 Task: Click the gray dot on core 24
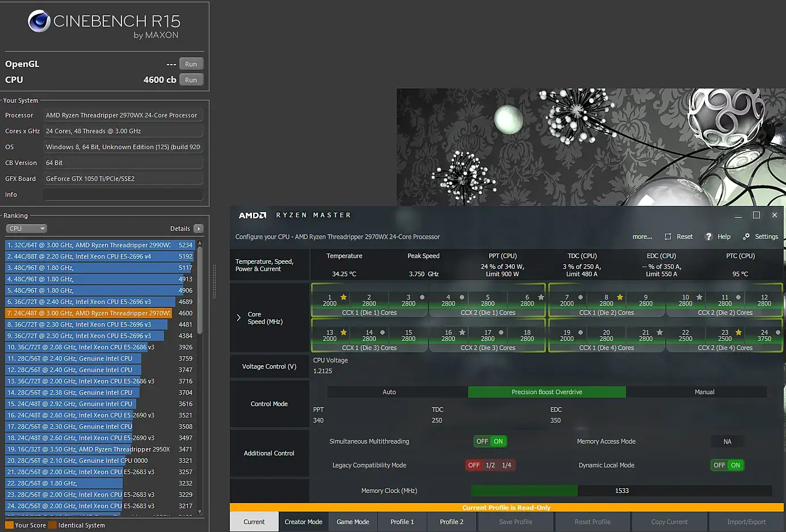pyautogui.click(x=778, y=332)
